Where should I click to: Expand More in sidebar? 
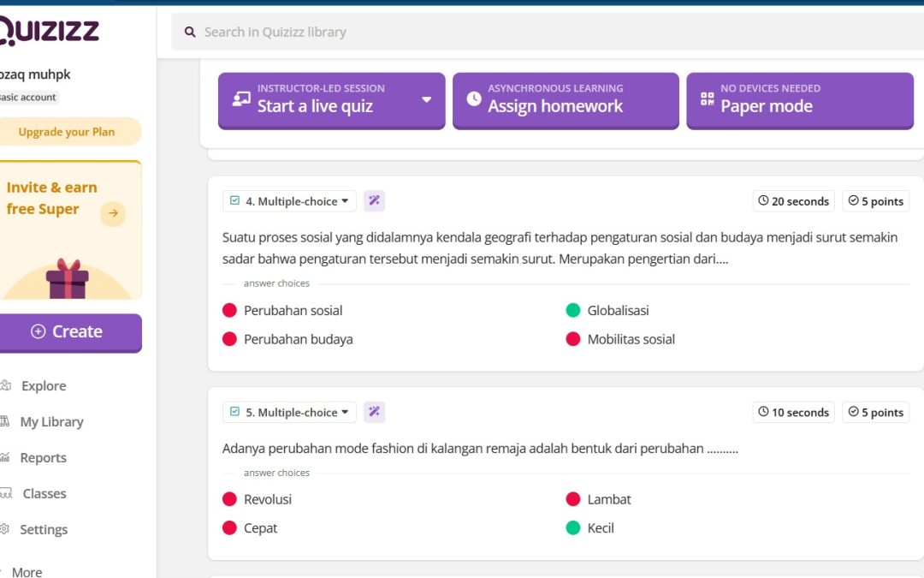tap(27, 572)
